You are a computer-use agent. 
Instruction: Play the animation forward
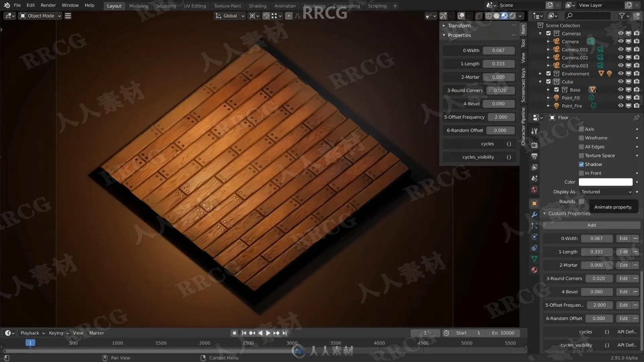[268, 333]
